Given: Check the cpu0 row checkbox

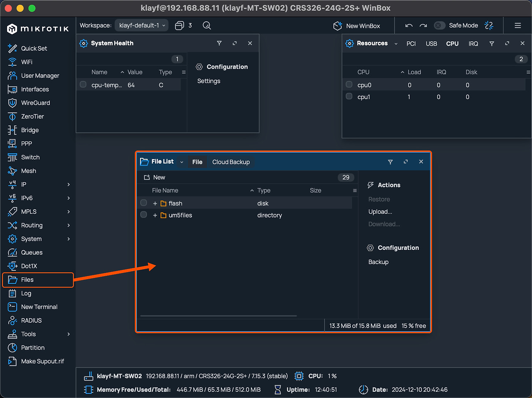Looking at the screenshot, I should (349, 84).
